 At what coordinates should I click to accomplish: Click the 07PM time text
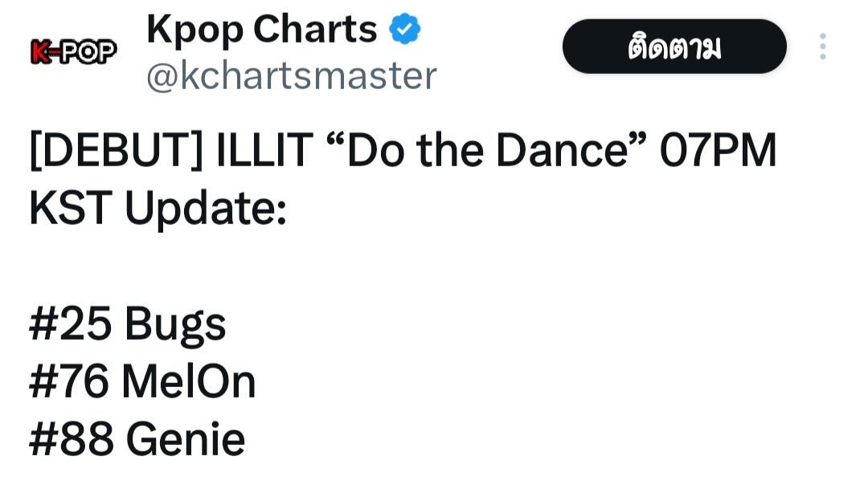pyautogui.click(x=718, y=150)
